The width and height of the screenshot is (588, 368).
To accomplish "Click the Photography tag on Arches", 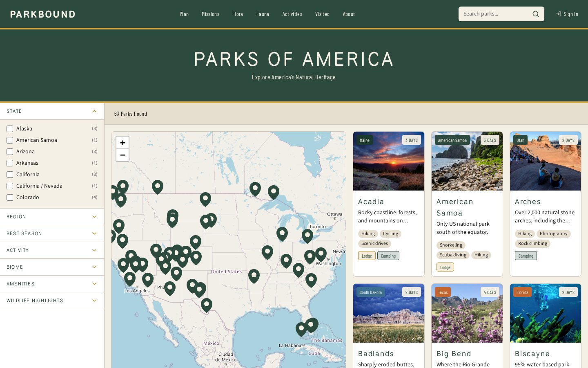I will 553,234.
